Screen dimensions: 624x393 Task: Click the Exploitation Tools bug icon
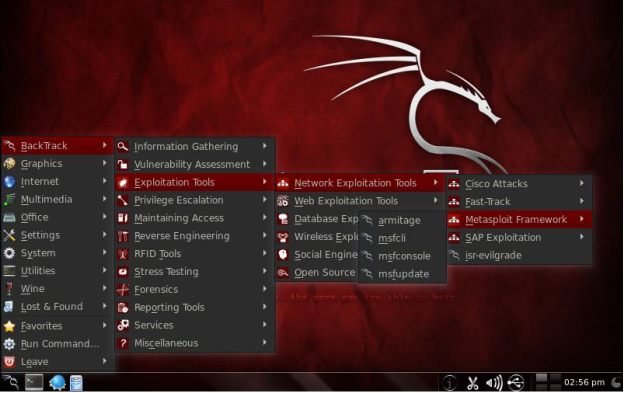[123, 182]
